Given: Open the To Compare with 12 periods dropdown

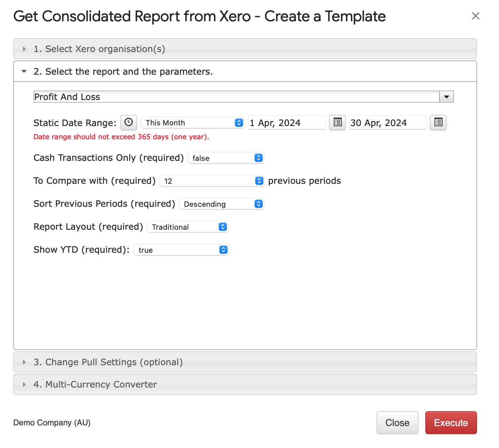Looking at the screenshot, I should coord(212,181).
